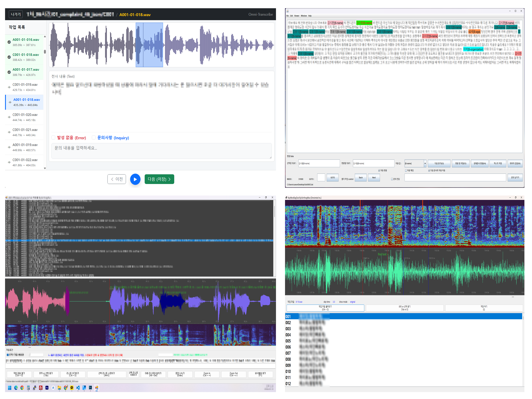This screenshot has height=399, width=532.
Task: Open Photoshop from the taskbar
Action: click(90, 387)
